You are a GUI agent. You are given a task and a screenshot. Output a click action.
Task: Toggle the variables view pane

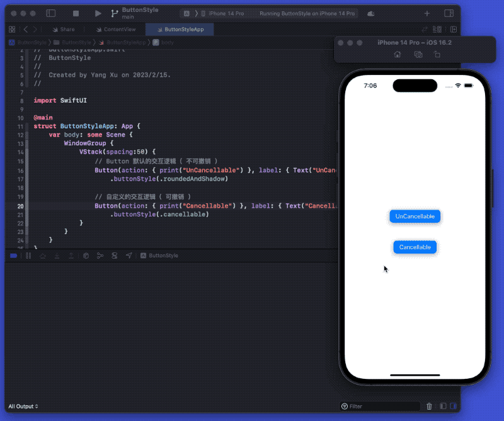[x=443, y=407]
